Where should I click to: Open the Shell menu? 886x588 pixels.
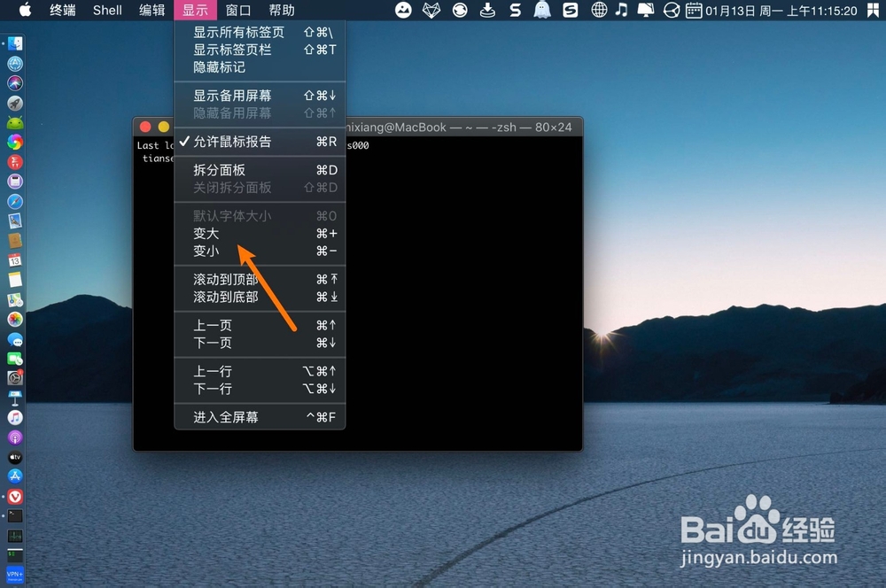[x=107, y=10]
